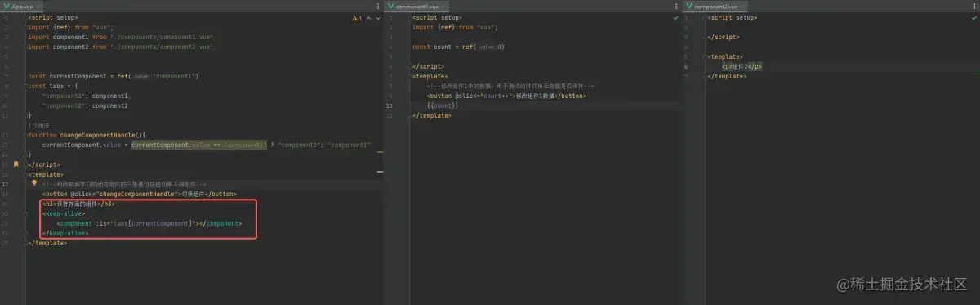980x305 pixels.
Task: Fold at closing /template tag in component1.vue
Action: point(410,115)
